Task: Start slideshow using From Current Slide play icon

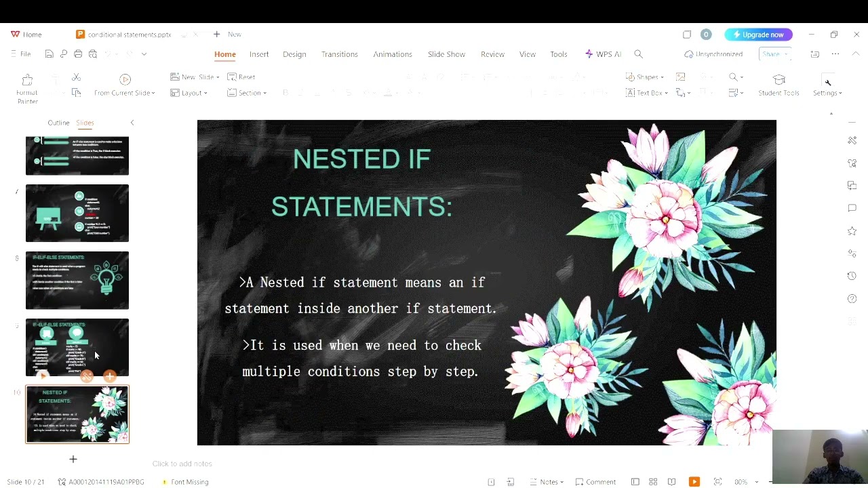Action: coord(125,79)
